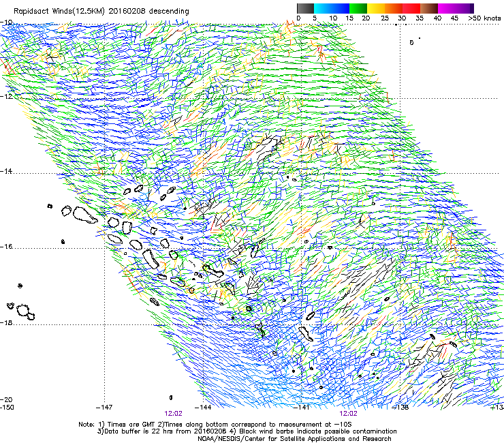Click the green 15–20 knots legend segment
The width and height of the screenshot is (504, 443).
358,8
